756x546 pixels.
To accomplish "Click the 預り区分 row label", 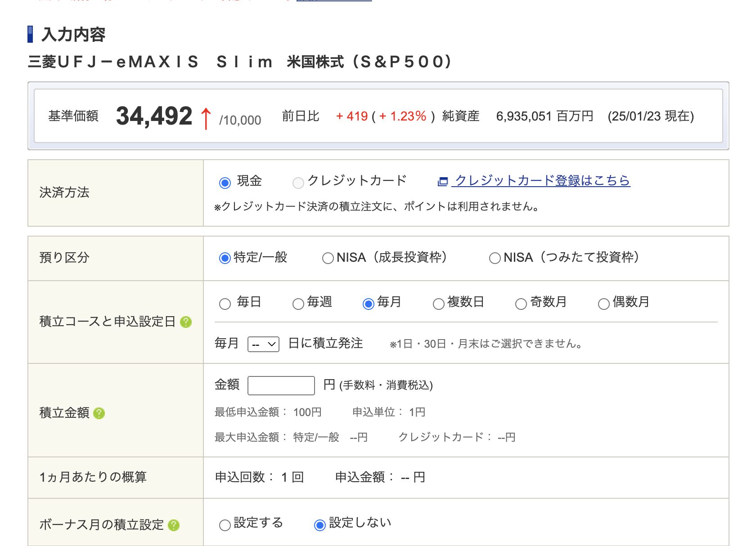I will [x=64, y=258].
